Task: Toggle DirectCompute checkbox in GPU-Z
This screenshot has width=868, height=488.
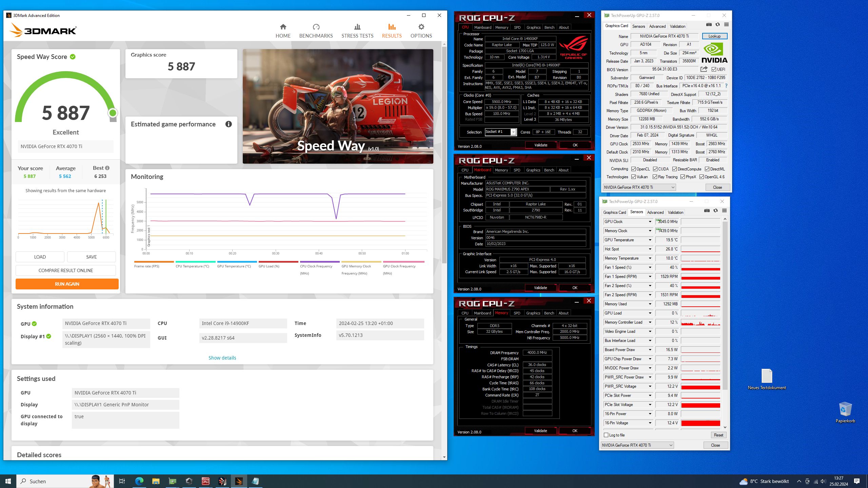Action: [x=674, y=169]
